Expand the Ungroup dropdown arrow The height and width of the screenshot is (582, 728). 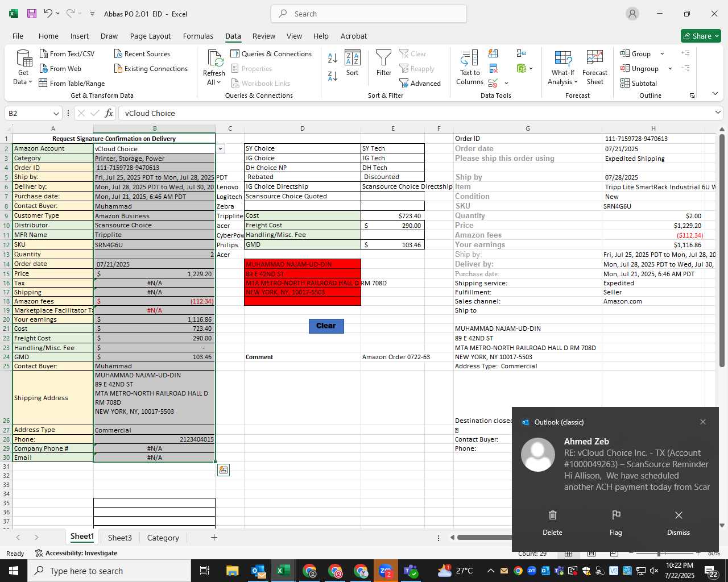(x=670, y=69)
